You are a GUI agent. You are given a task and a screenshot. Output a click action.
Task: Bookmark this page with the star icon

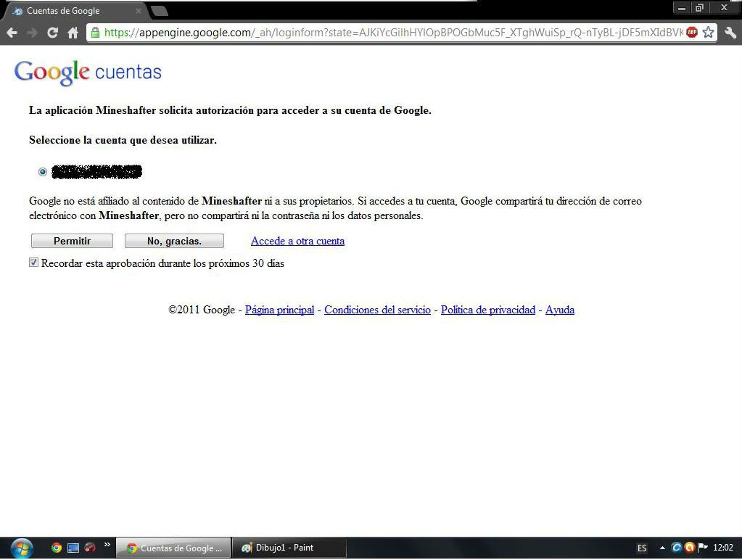pyautogui.click(x=708, y=32)
